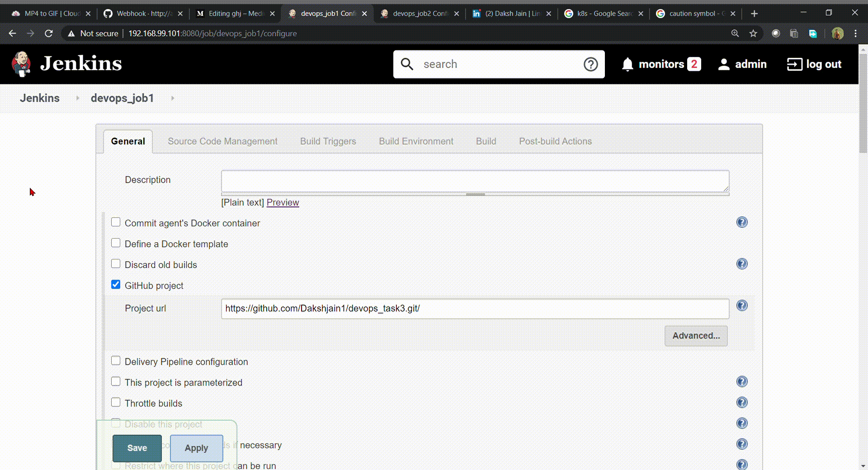Select the General tab

[x=128, y=141]
